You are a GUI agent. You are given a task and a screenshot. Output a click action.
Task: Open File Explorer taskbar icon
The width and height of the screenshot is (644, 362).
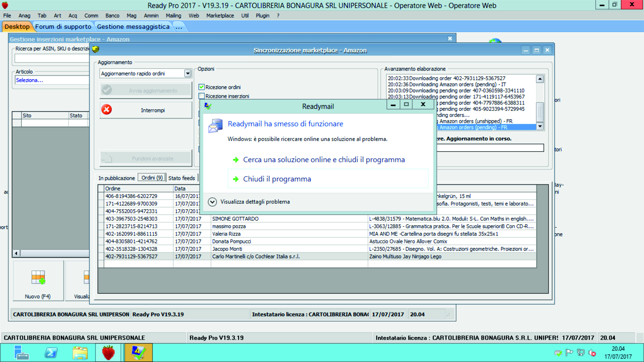pos(80,353)
